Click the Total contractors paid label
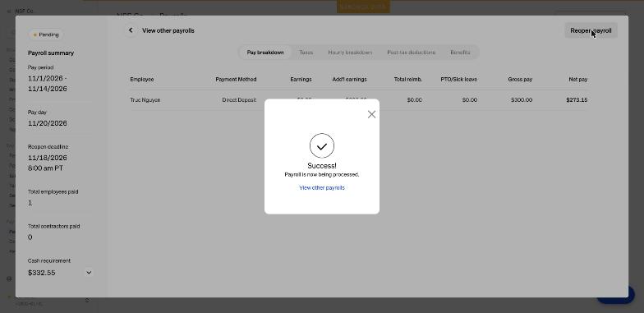 click(x=54, y=227)
